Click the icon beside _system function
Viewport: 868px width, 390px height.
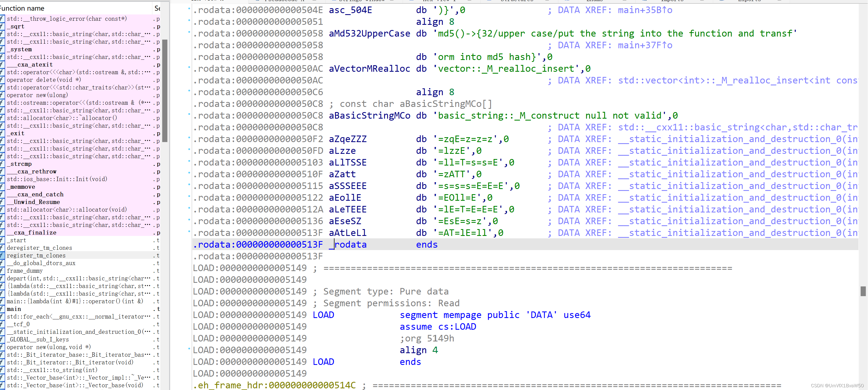point(2,49)
